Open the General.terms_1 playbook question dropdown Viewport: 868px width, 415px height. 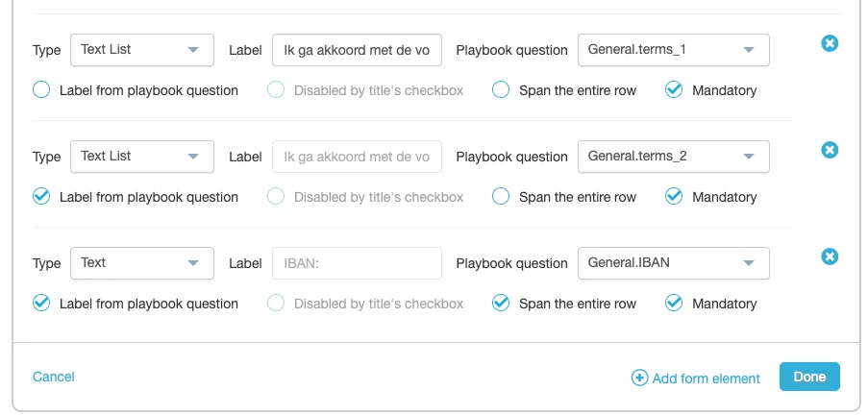coord(673,50)
